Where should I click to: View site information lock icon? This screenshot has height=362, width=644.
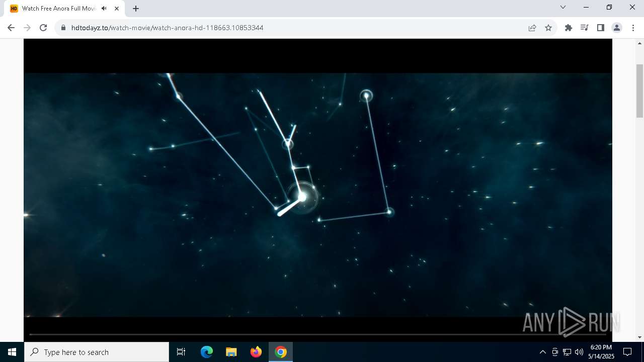63,28
